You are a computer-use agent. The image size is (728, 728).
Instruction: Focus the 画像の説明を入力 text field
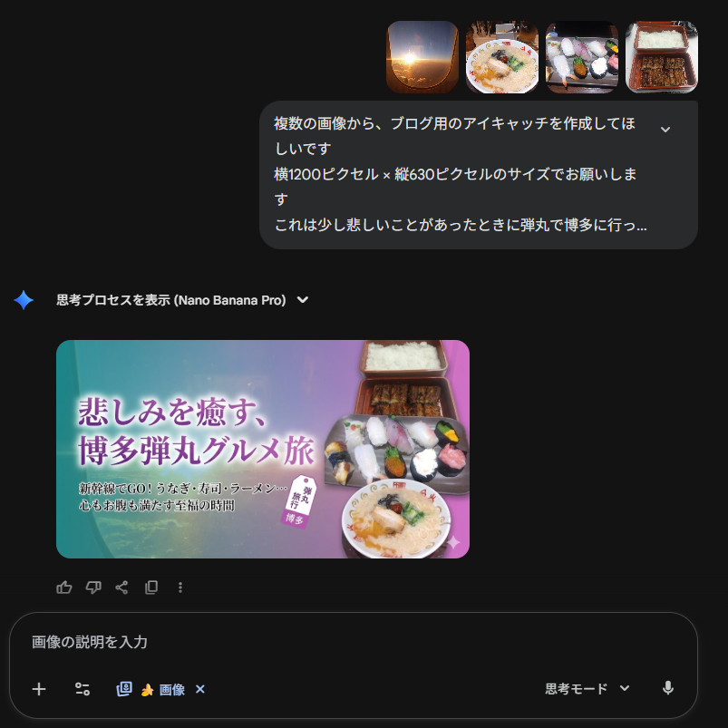[x=353, y=642]
